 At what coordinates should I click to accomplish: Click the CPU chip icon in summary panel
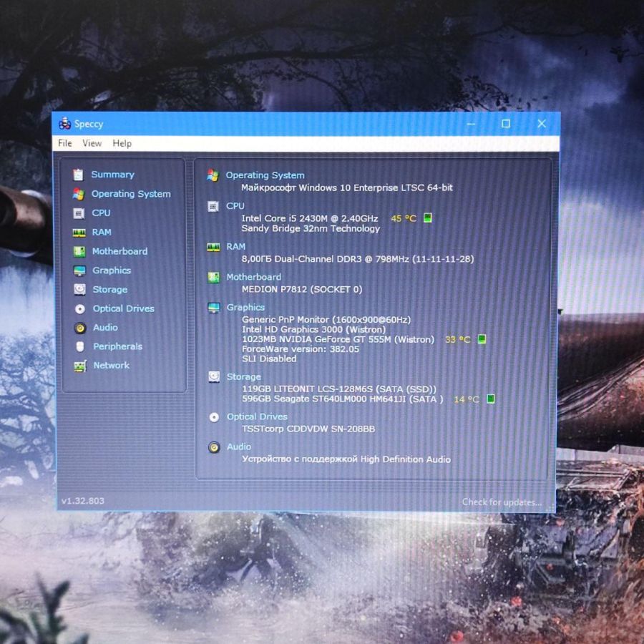point(213,206)
